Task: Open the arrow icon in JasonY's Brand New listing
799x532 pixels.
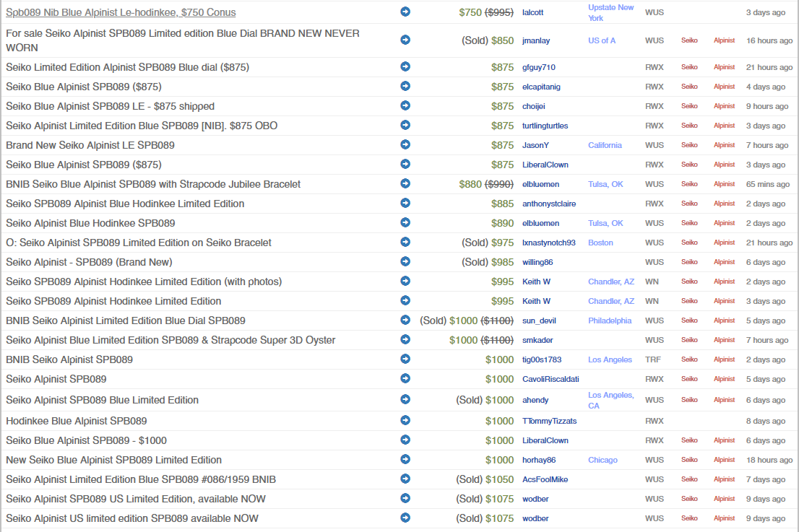Action: 405,144
